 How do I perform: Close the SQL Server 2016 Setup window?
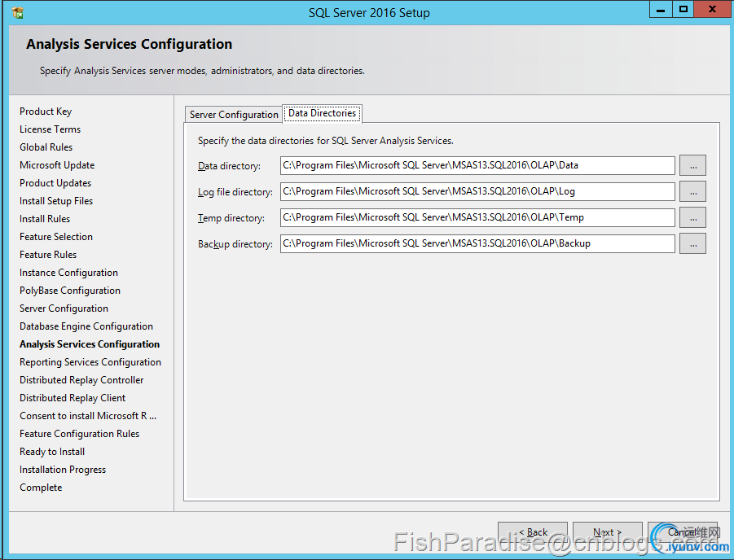[x=712, y=9]
